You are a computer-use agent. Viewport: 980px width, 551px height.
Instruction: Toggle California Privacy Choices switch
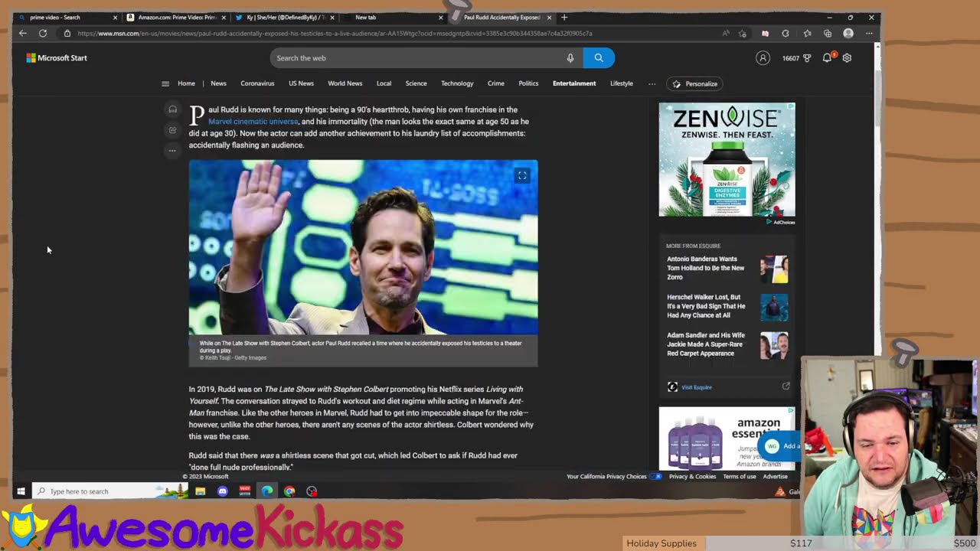click(x=656, y=477)
